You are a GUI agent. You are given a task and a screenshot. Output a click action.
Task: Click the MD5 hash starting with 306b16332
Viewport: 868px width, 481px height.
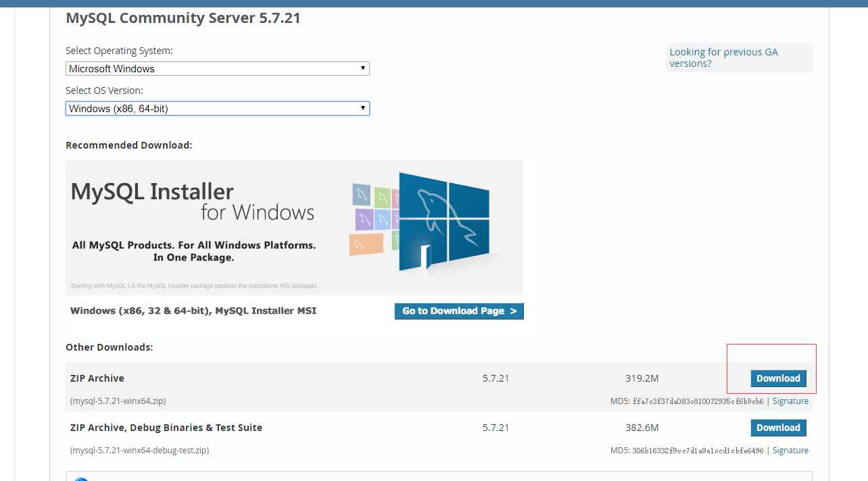(x=698, y=451)
